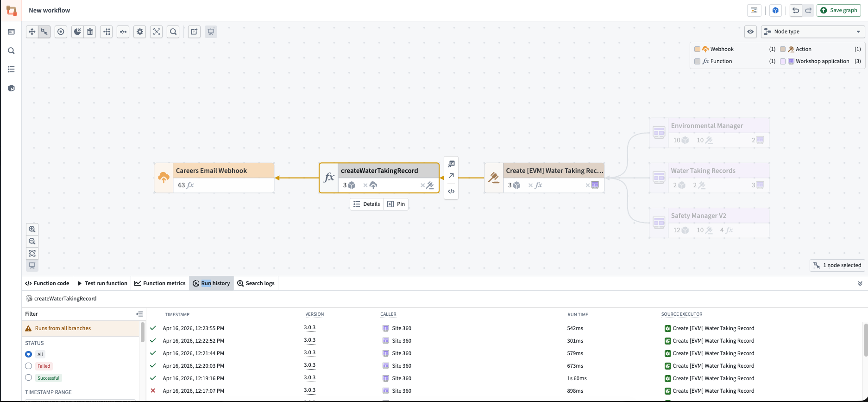Click the magnifier search icon in graph toolbar
The image size is (868, 402).
(173, 32)
